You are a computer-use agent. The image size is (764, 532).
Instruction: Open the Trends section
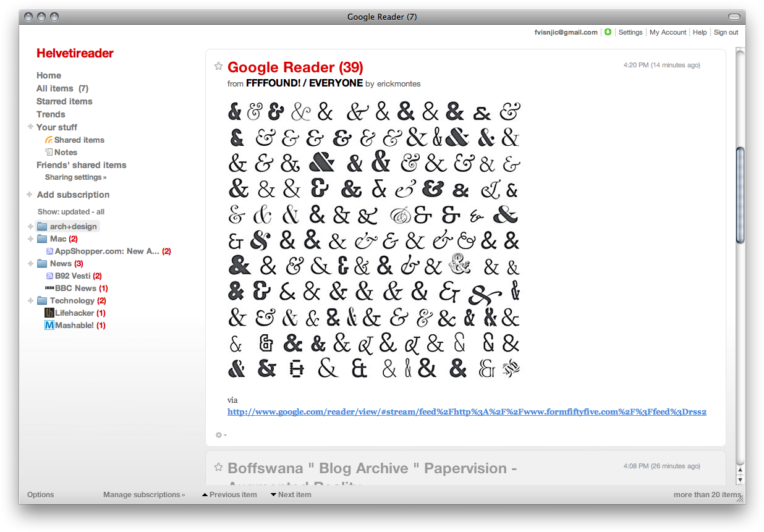pyautogui.click(x=51, y=114)
